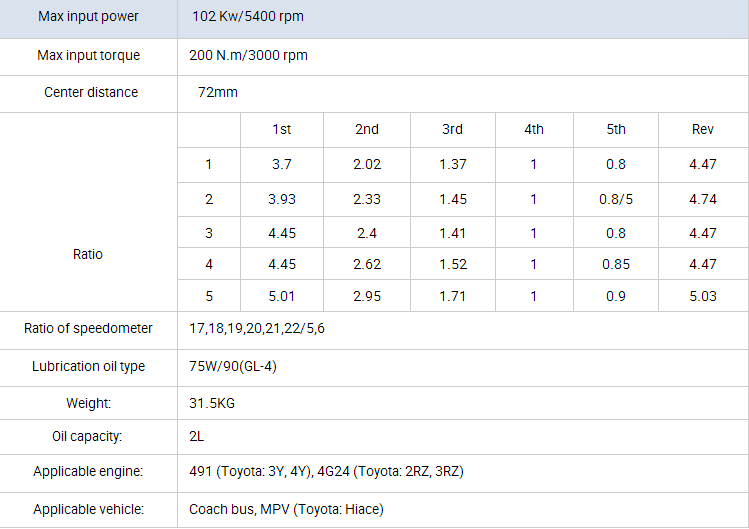Click the 72mm center distance value
The image size is (749, 529).
click(x=217, y=92)
